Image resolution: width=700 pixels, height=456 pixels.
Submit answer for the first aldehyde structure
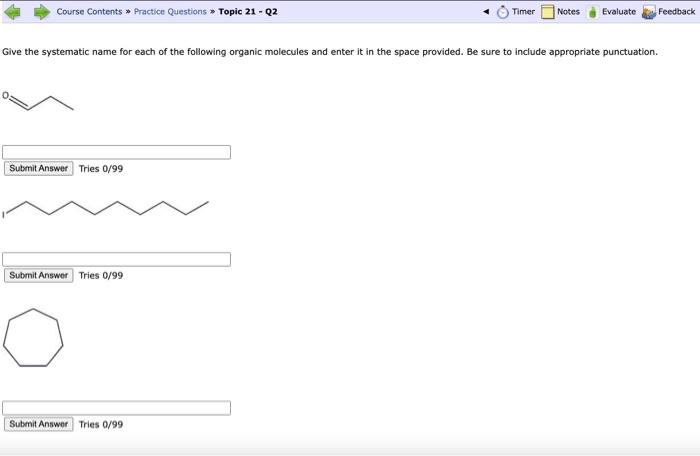(39, 168)
